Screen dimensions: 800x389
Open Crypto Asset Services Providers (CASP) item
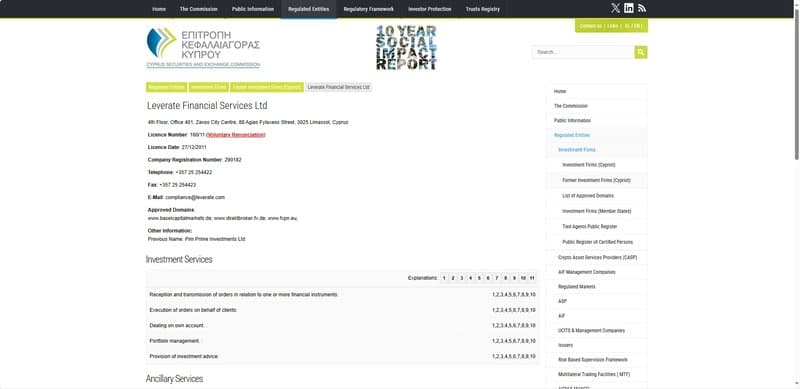(597, 258)
